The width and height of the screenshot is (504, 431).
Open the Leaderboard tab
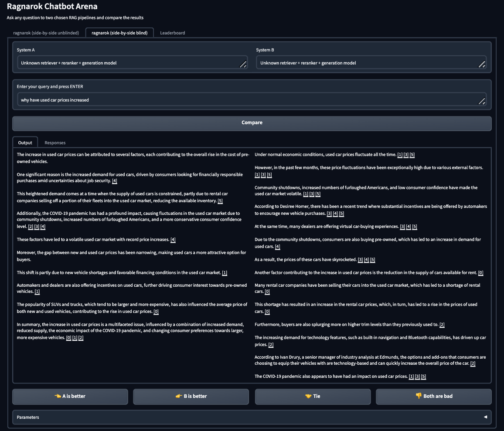point(173,33)
